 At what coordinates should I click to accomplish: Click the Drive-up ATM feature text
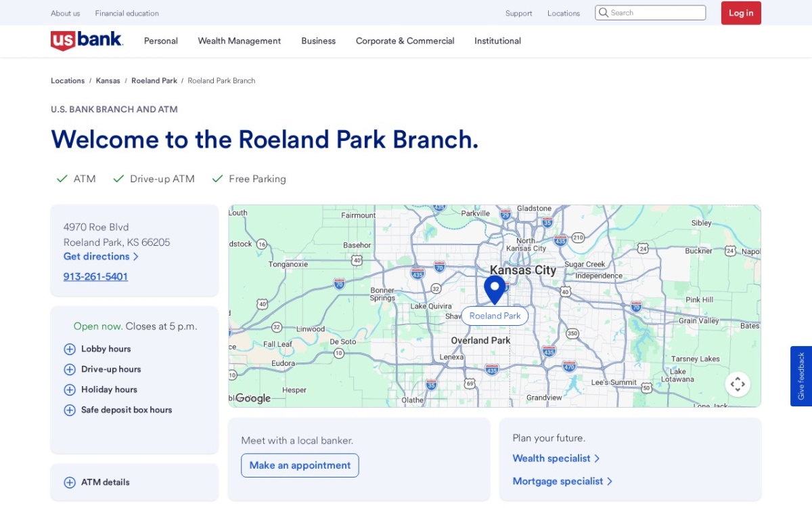pos(162,179)
